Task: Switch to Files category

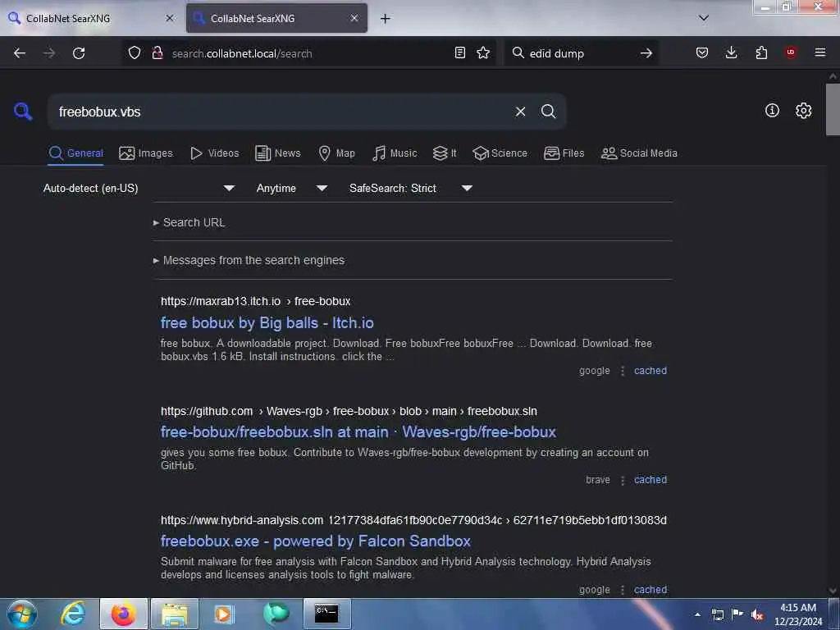Action: tap(564, 153)
